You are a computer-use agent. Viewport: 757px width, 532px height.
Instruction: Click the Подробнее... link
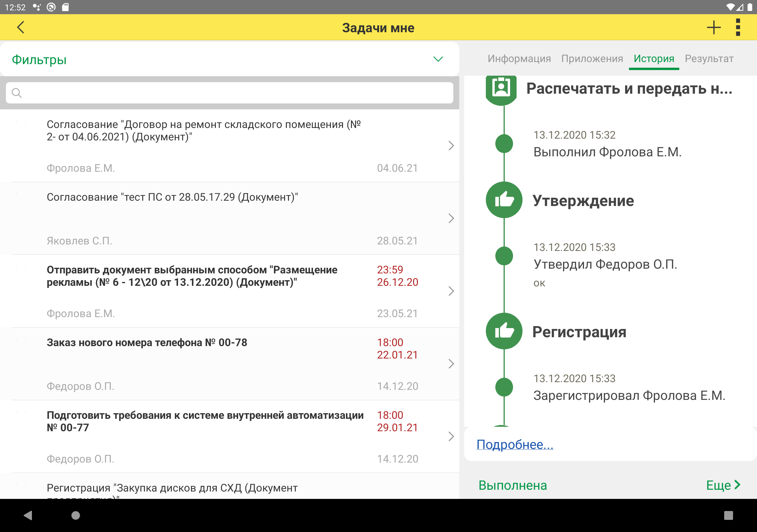515,445
